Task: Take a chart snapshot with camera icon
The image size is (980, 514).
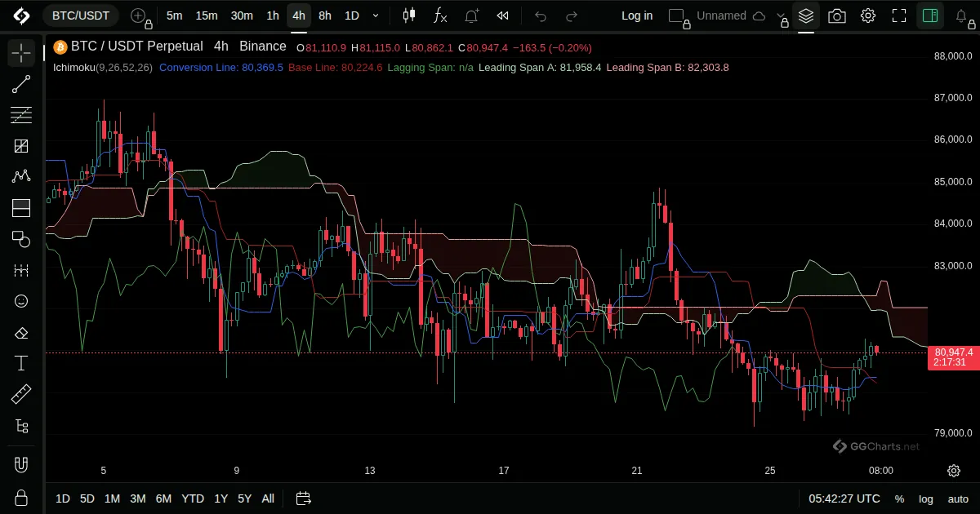Action: click(837, 16)
